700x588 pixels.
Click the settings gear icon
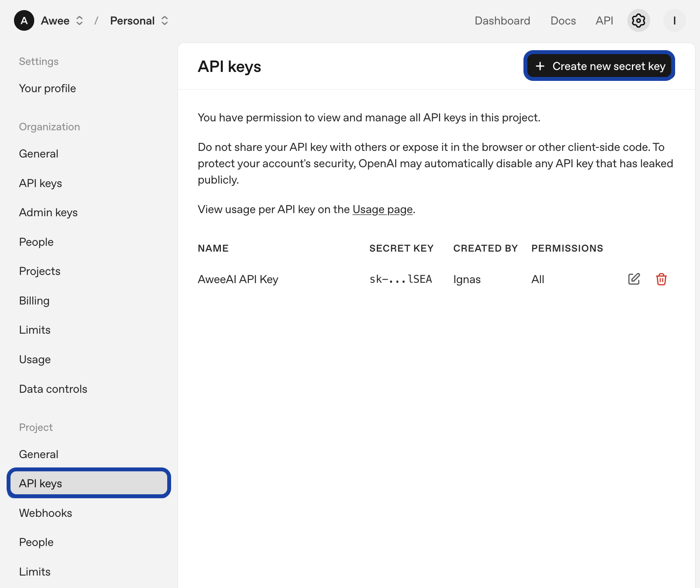[638, 21]
